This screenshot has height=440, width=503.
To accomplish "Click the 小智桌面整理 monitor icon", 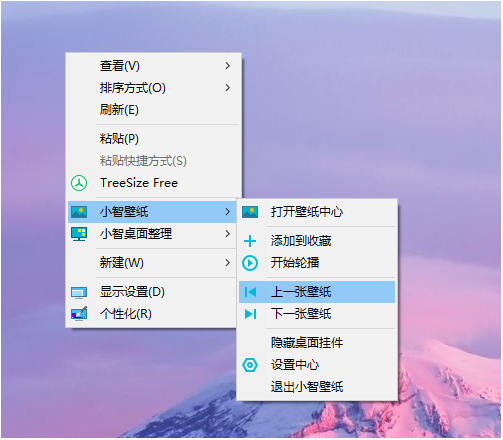I will click(79, 234).
